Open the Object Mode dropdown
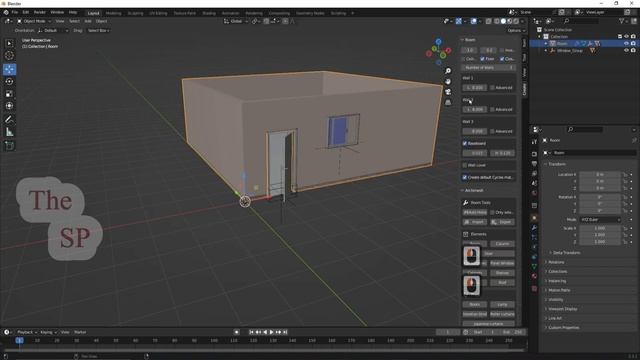The image size is (640, 360). pyautogui.click(x=34, y=21)
